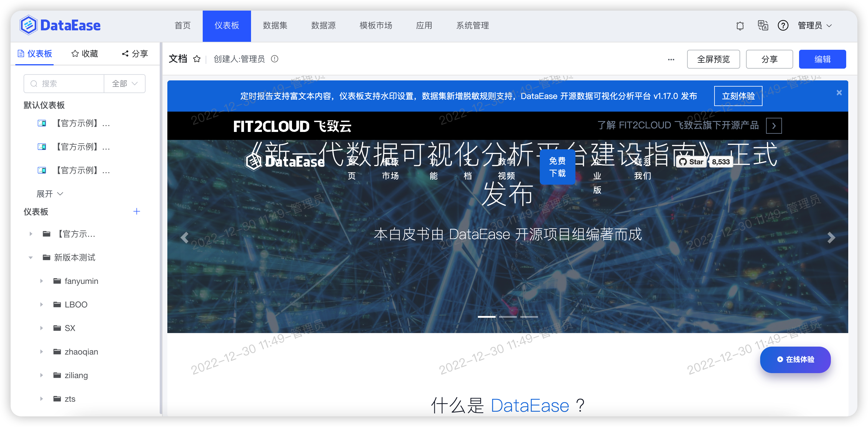Screen dimensions: 868x427
Task: Expand the zts folder arrow
Action: 42,399
